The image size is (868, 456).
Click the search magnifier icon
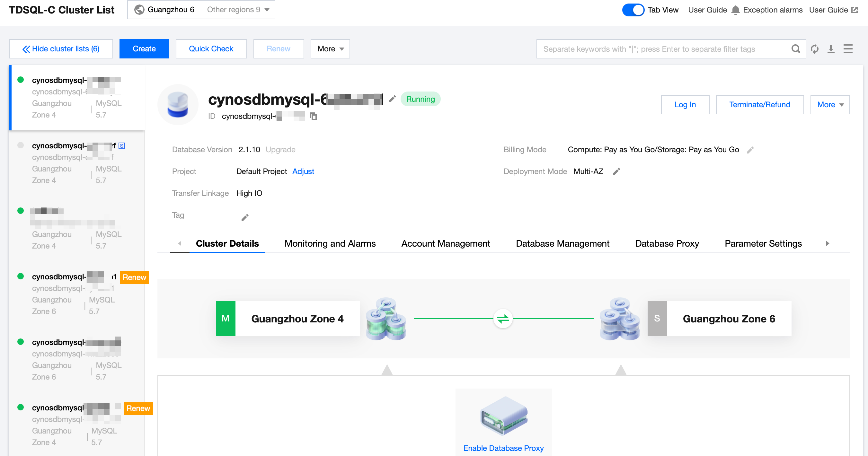[x=795, y=49]
